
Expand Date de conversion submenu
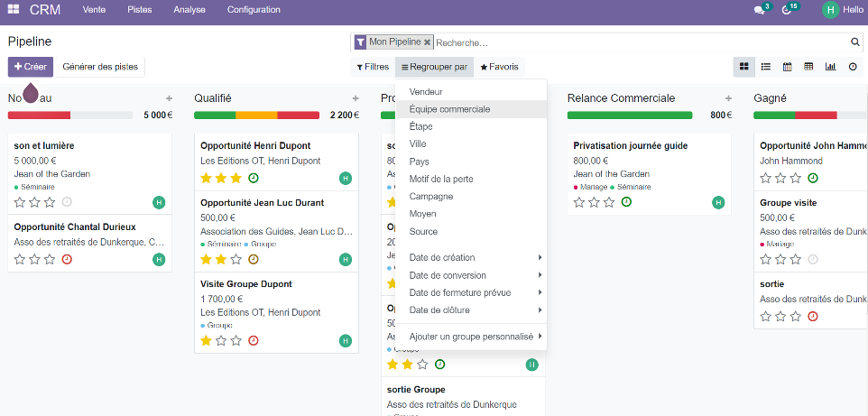471,275
